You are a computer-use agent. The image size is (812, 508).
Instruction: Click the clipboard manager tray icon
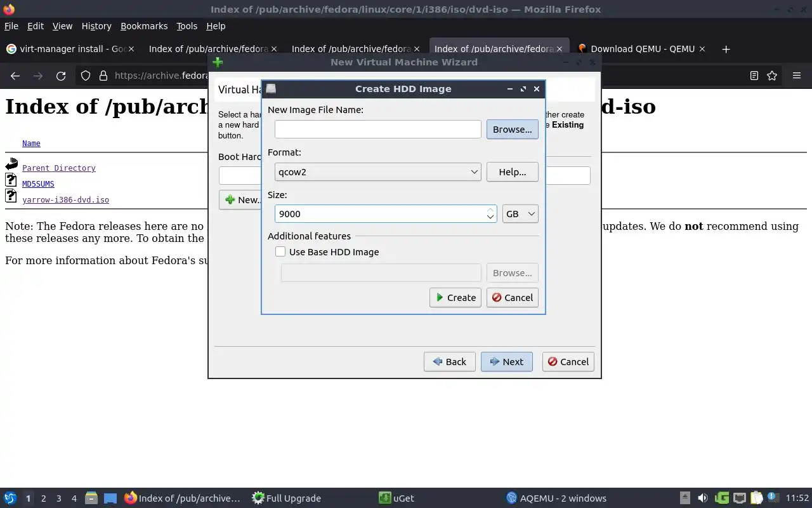point(756,498)
